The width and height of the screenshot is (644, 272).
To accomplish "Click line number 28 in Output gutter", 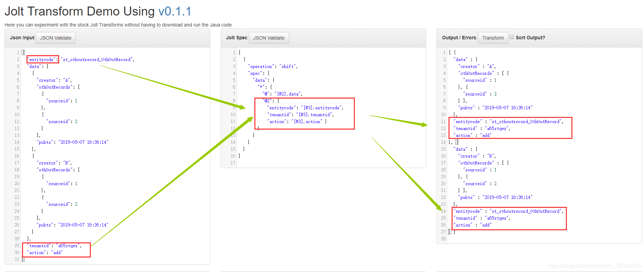I will (x=443, y=239).
